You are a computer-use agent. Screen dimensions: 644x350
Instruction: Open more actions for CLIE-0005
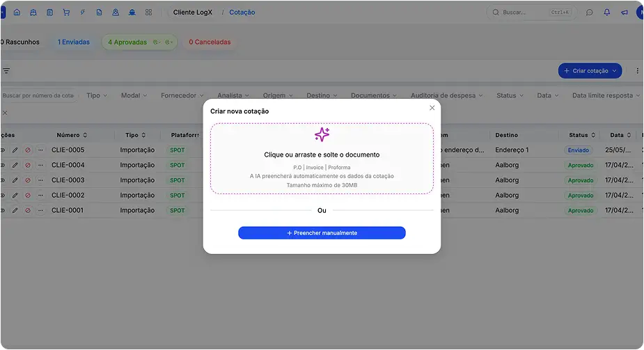click(x=40, y=150)
